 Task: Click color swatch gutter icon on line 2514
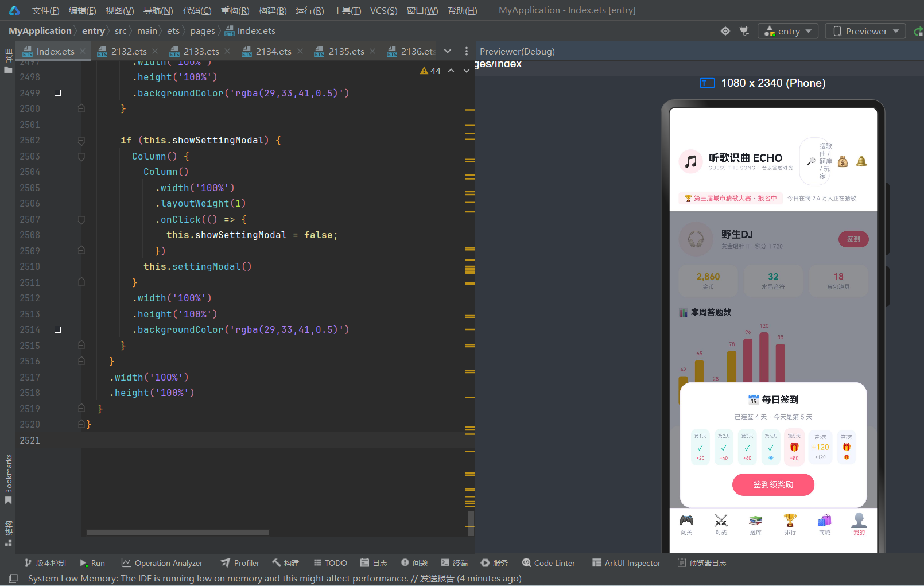pyautogui.click(x=57, y=329)
